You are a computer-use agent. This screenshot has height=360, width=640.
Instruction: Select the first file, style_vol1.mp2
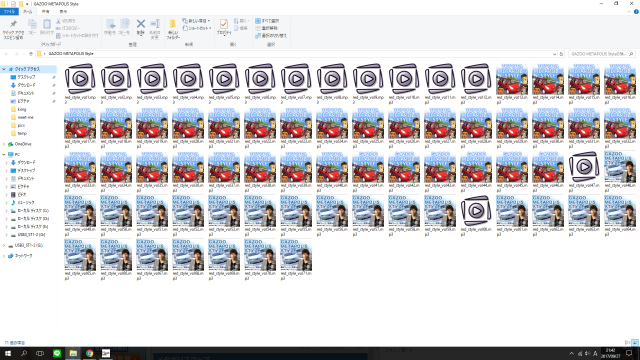(80, 84)
